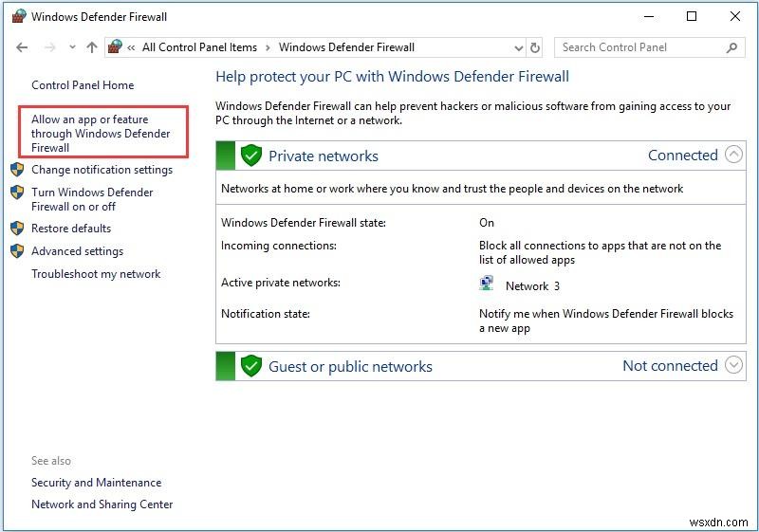Click the title bar firewall icon

click(19, 16)
